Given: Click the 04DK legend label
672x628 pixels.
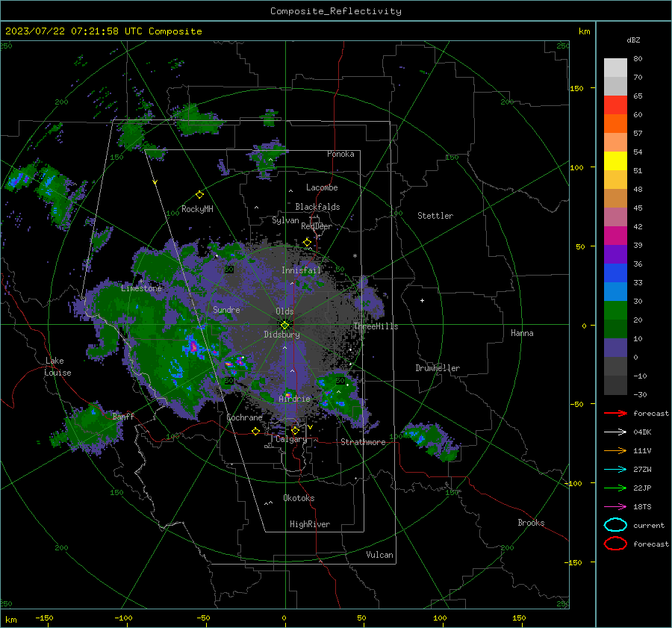Looking at the screenshot, I should 642,432.
